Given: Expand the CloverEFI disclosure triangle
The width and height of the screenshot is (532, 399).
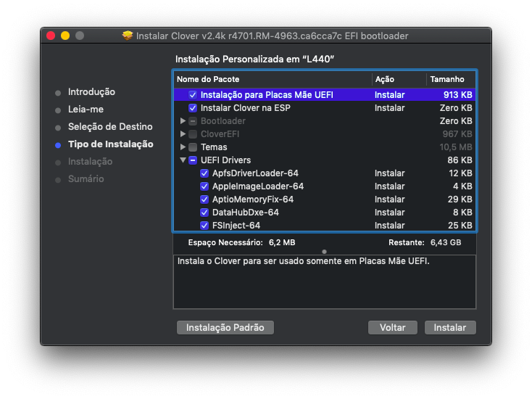Looking at the screenshot, I should point(183,134).
